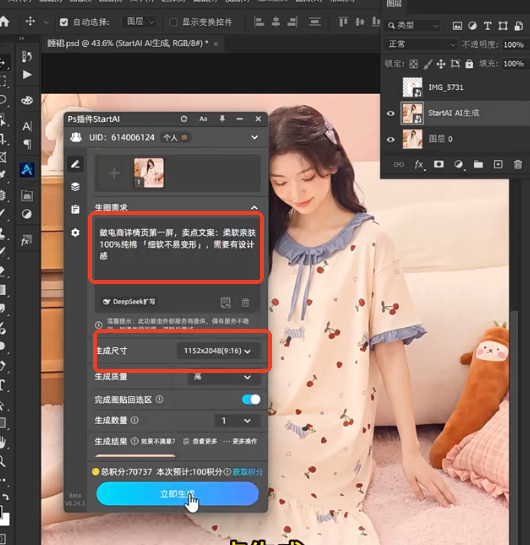The image size is (530, 545).
Task: Click align right edges icon
Action: click(292, 22)
